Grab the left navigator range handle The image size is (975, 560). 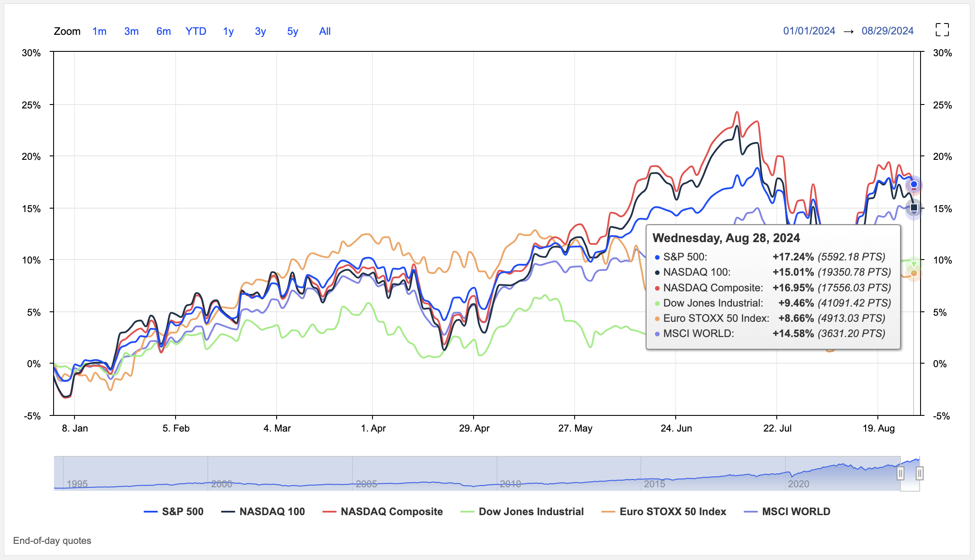(901, 473)
